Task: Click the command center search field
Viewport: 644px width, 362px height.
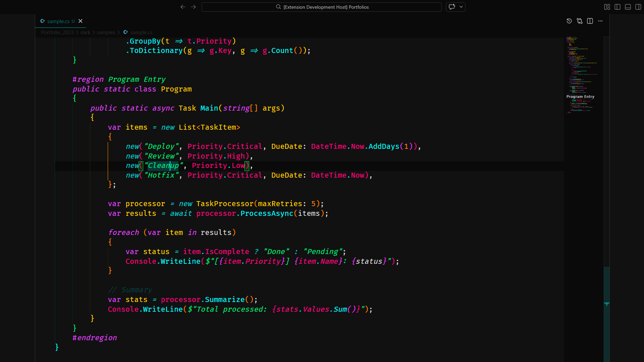Action: pyautogui.click(x=322, y=7)
